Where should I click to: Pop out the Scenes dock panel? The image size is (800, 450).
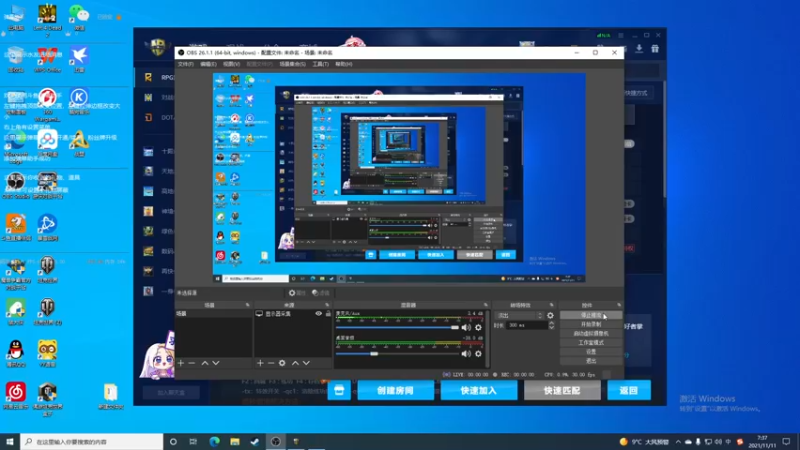[x=248, y=305]
